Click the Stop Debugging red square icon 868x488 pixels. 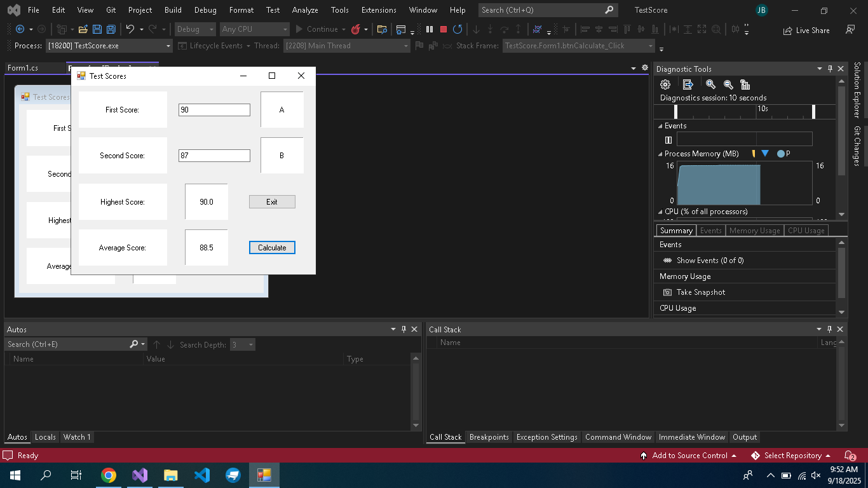(444, 29)
